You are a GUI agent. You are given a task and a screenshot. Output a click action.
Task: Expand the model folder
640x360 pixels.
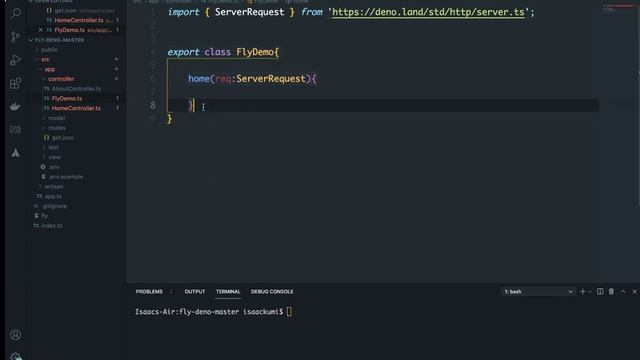(x=56, y=118)
